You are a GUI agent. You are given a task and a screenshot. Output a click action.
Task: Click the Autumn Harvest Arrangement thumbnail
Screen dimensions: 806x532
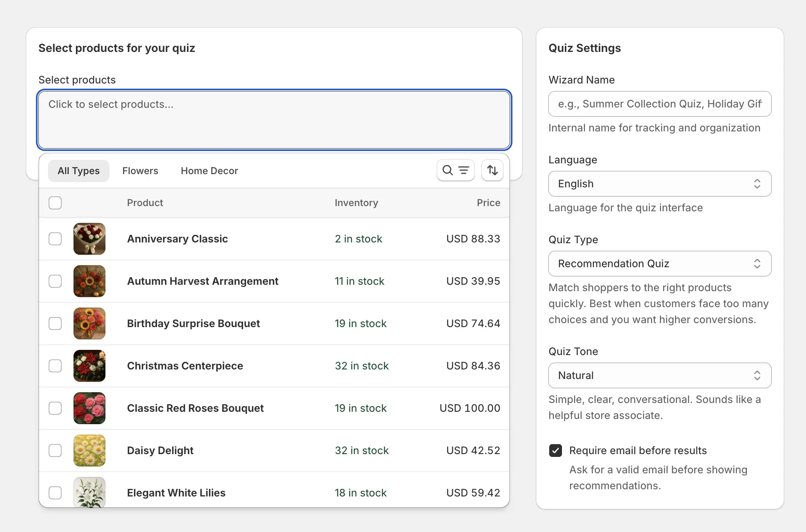[x=89, y=281]
